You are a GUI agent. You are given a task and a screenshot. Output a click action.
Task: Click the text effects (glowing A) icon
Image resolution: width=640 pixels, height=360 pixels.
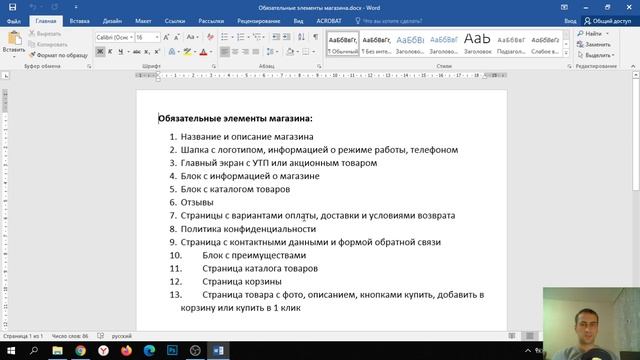[x=172, y=52]
